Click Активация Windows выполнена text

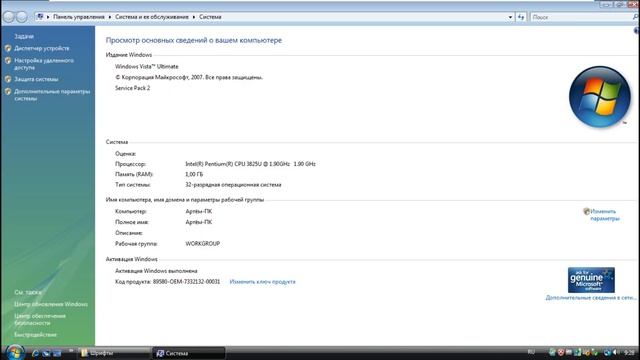point(156,271)
